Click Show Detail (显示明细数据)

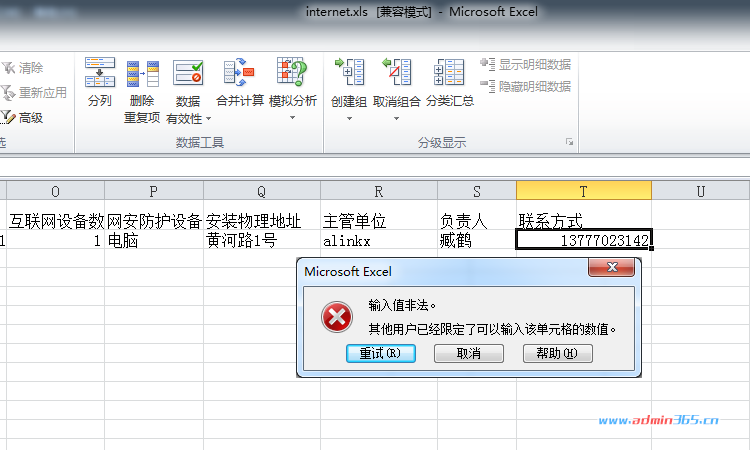tap(525, 64)
